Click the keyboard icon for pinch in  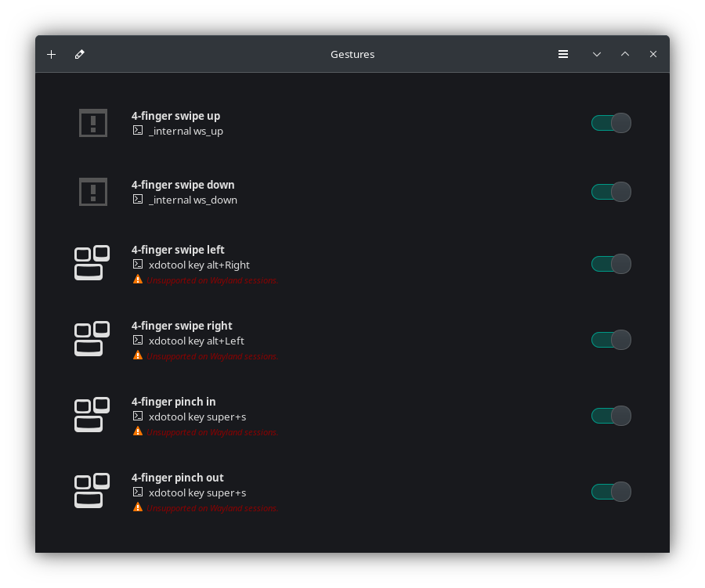click(x=92, y=415)
